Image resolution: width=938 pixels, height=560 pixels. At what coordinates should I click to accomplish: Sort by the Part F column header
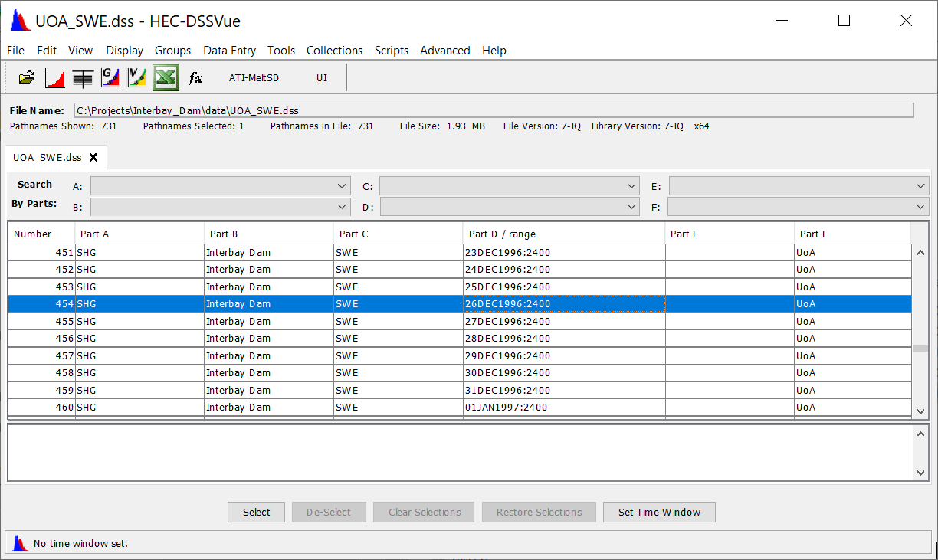coord(853,234)
